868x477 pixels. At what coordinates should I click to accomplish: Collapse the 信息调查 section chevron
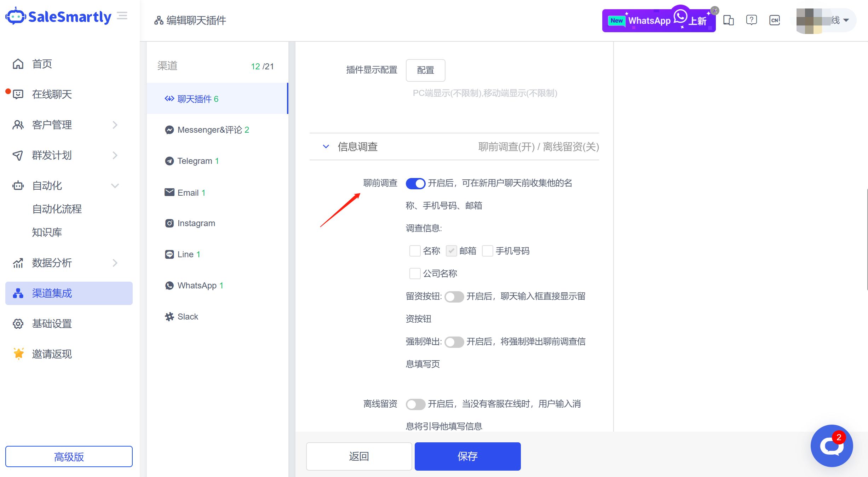(326, 146)
